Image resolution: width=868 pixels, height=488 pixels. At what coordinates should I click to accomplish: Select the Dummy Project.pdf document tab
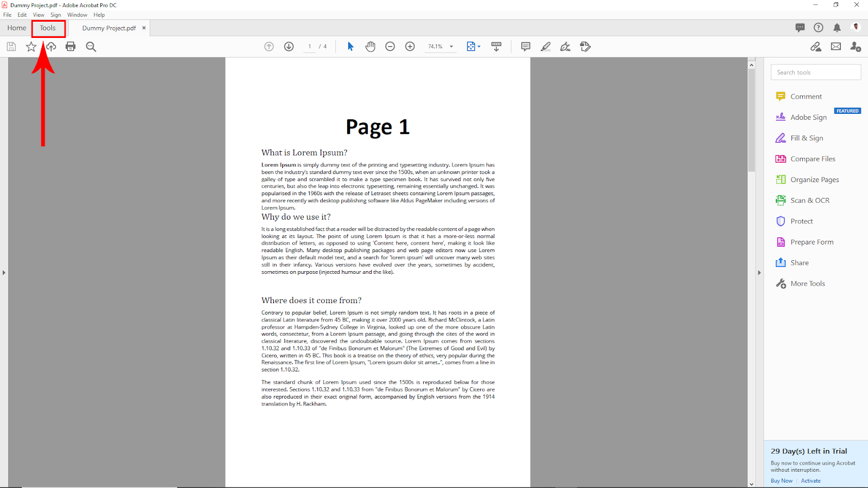[x=109, y=28]
